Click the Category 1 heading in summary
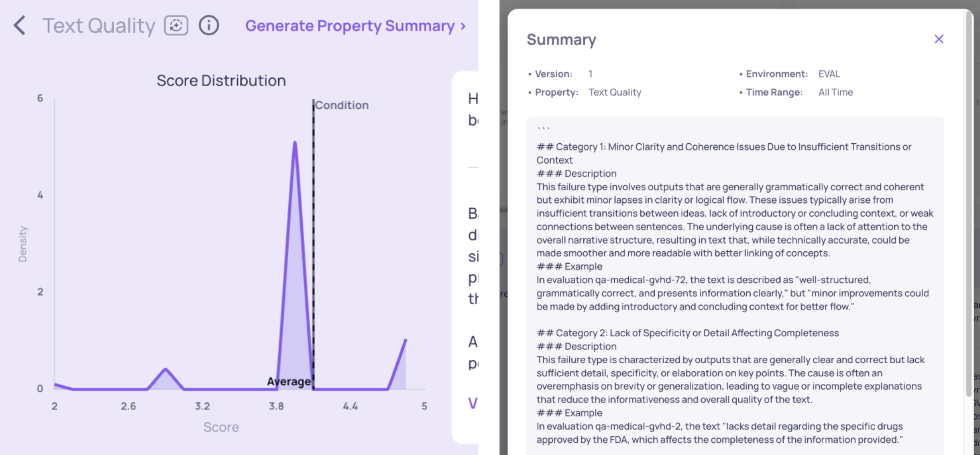The image size is (980, 455). 724,153
